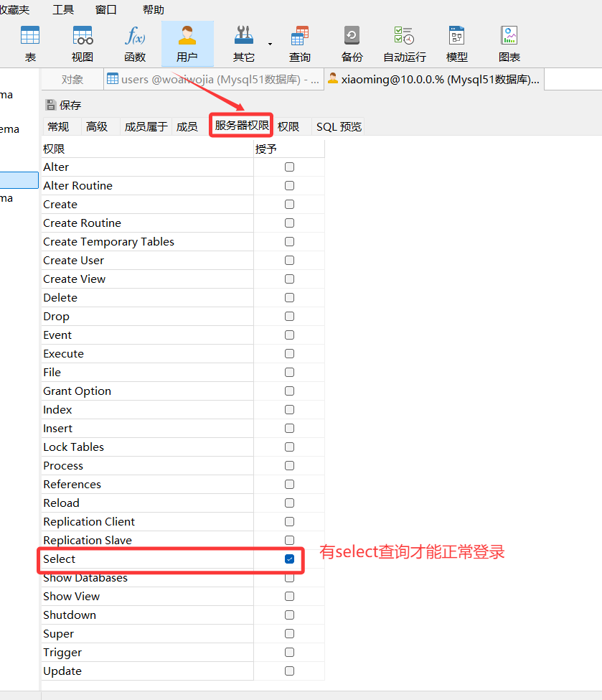Click the Model (模型) toolbar icon
Screen dimensions: 602x700
[456, 43]
